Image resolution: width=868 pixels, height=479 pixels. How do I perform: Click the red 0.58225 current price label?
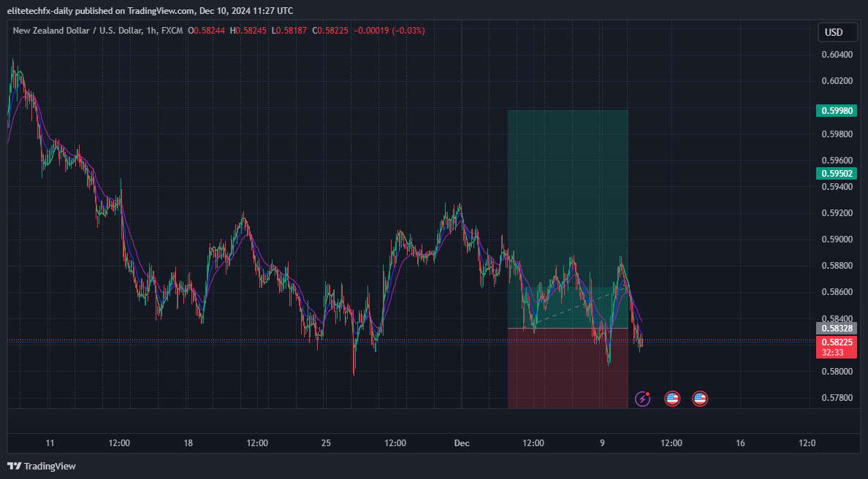point(837,342)
